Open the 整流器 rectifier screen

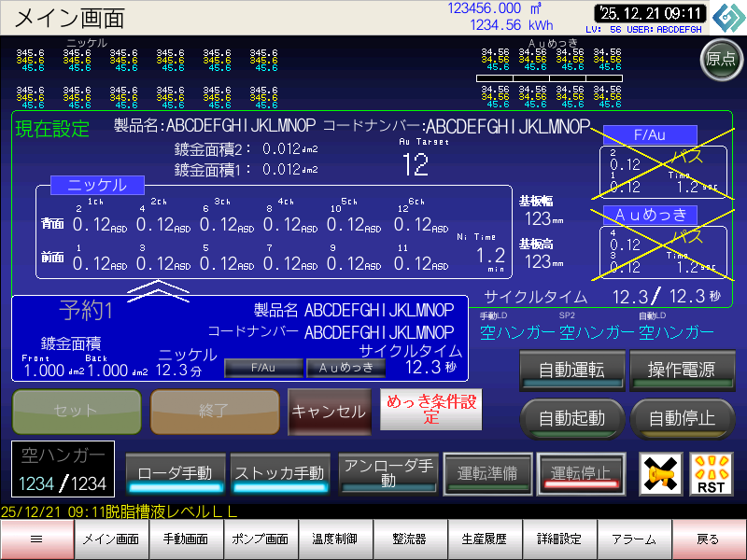(410, 539)
